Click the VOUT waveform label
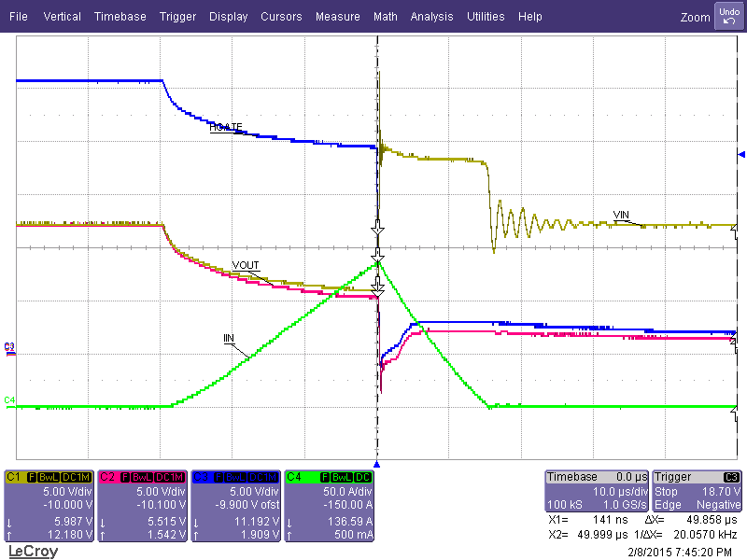This screenshot has height=560, width=747. 246,266
